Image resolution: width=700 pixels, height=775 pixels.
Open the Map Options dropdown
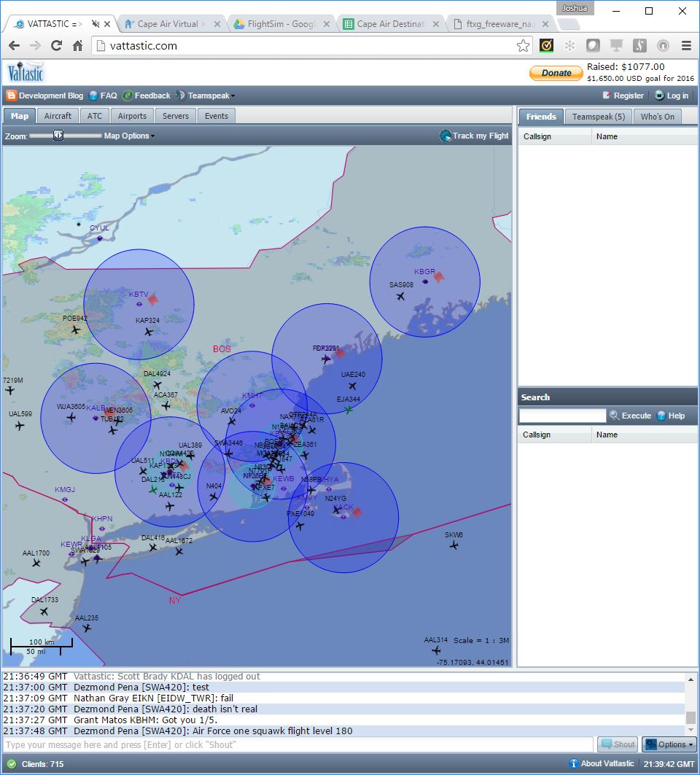point(129,136)
